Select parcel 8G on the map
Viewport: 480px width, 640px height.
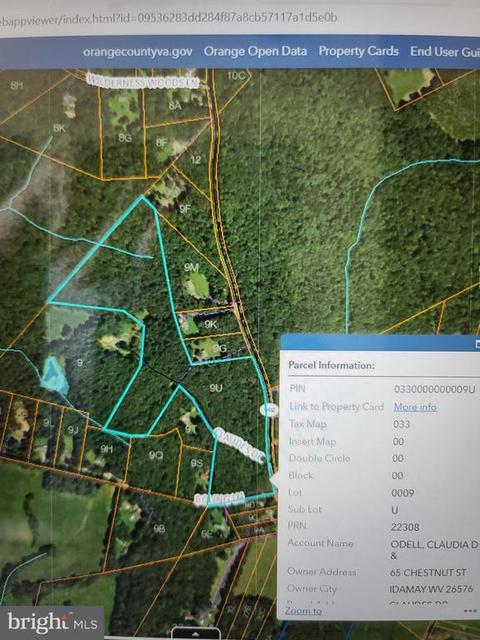coord(125,138)
